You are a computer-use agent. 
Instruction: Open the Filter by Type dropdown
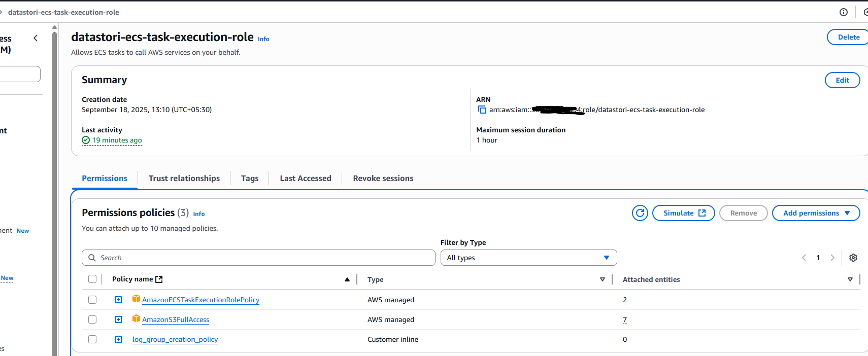528,258
